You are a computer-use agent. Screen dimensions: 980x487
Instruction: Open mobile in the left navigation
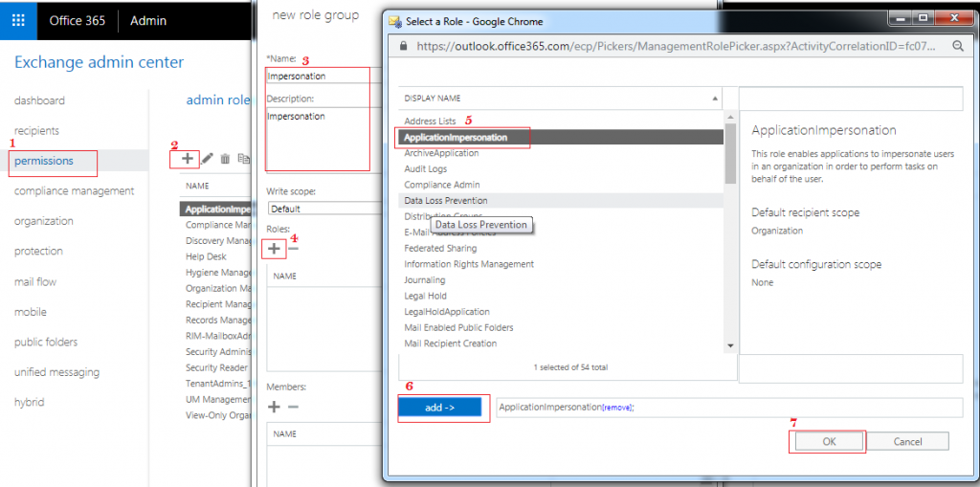tap(31, 312)
